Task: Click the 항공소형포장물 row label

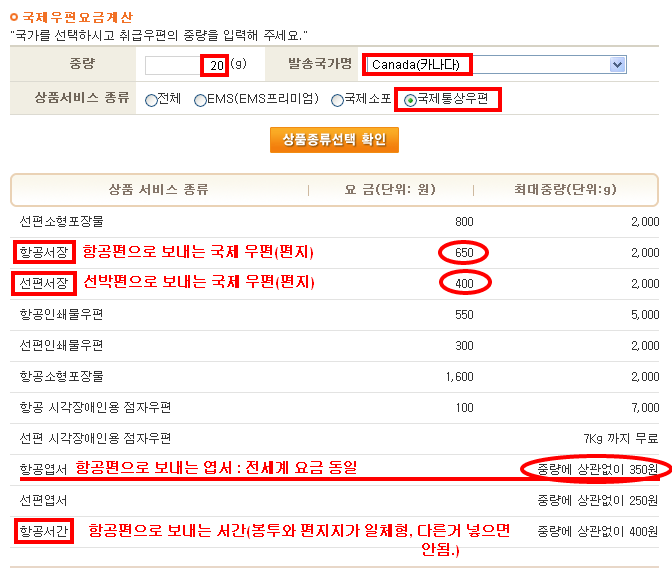Action: click(61, 376)
